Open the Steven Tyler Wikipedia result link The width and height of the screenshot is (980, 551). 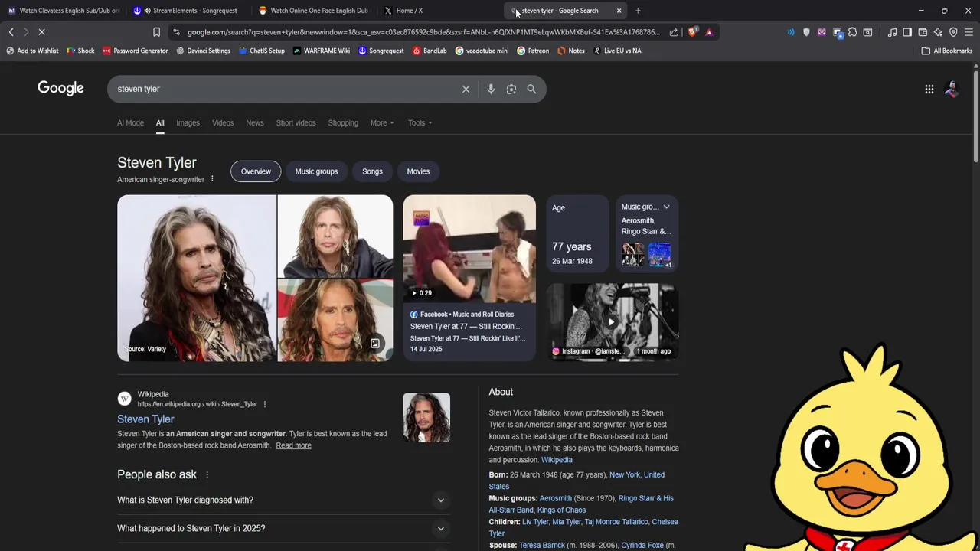click(x=145, y=419)
